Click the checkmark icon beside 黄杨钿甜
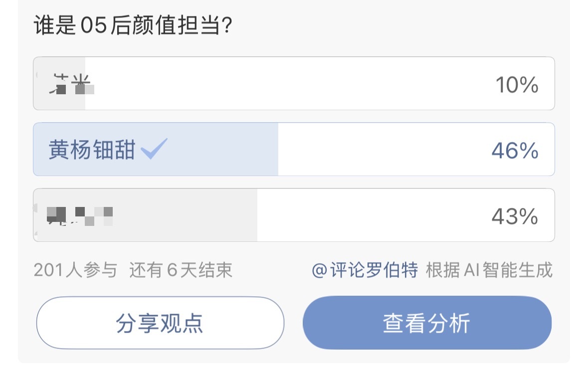588x383 pixels. coord(154,149)
